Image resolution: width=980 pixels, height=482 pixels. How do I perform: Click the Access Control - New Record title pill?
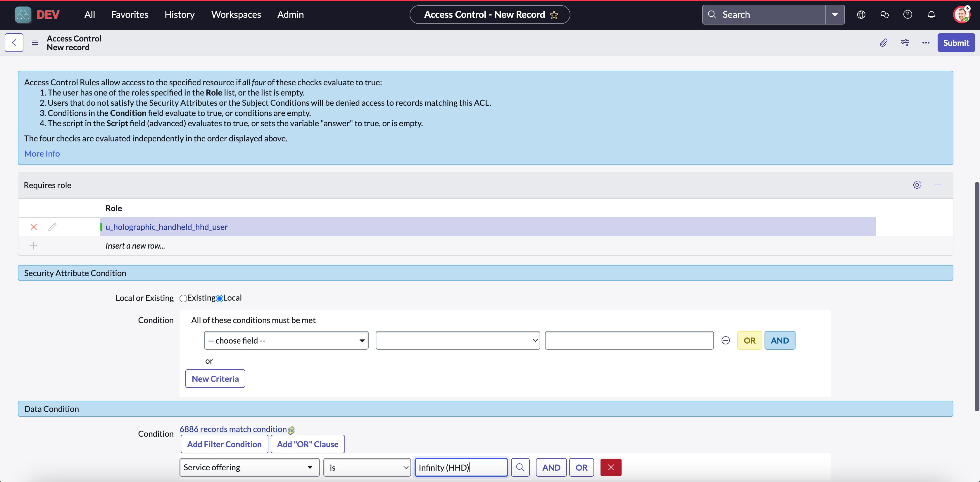point(490,14)
